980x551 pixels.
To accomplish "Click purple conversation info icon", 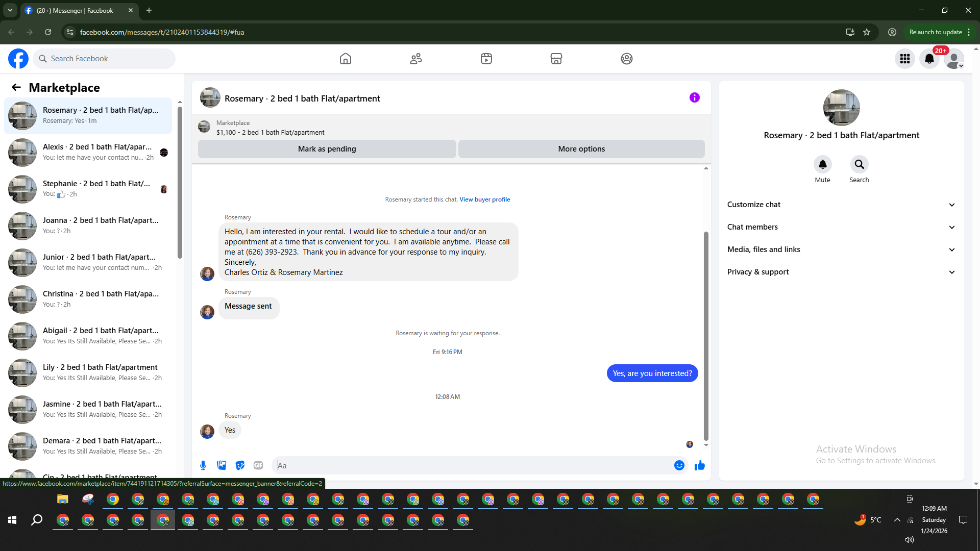I will [x=694, y=97].
